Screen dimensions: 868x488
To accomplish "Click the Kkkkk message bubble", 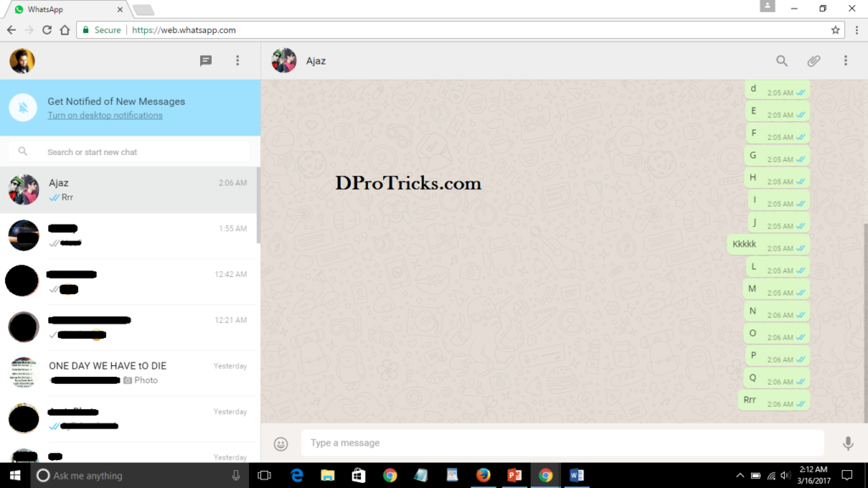I will pyautogui.click(x=768, y=245).
